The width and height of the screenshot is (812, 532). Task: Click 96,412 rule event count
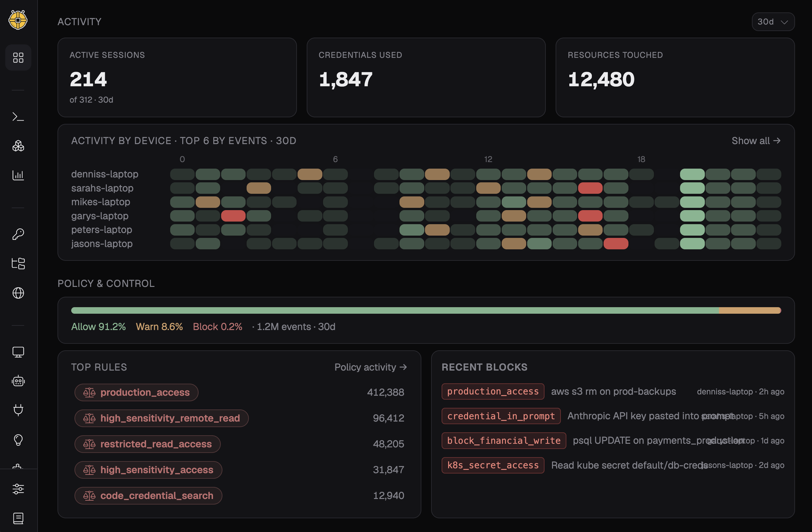389,418
